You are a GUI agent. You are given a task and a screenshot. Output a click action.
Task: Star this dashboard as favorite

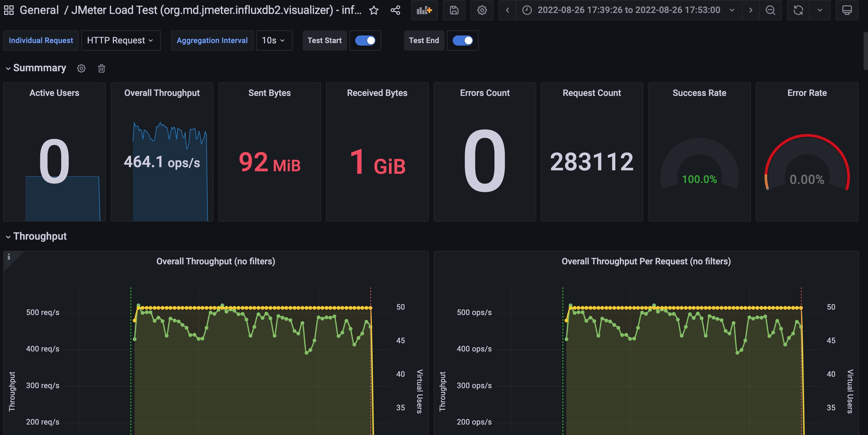pyautogui.click(x=374, y=10)
